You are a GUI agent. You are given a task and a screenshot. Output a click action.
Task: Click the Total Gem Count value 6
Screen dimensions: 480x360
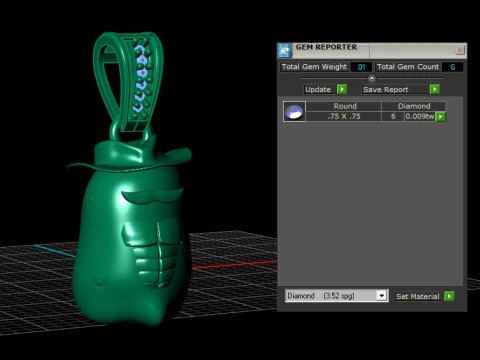pos(453,67)
